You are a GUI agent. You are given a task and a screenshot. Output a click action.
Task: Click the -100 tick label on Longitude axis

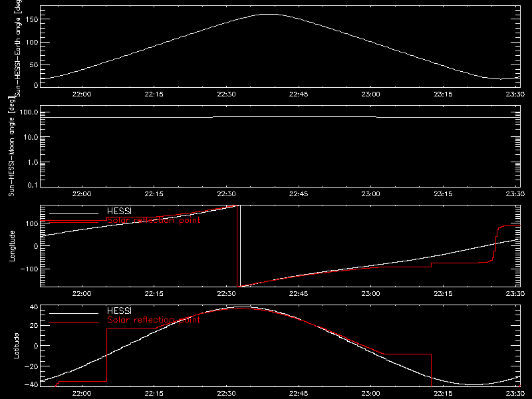(29, 269)
